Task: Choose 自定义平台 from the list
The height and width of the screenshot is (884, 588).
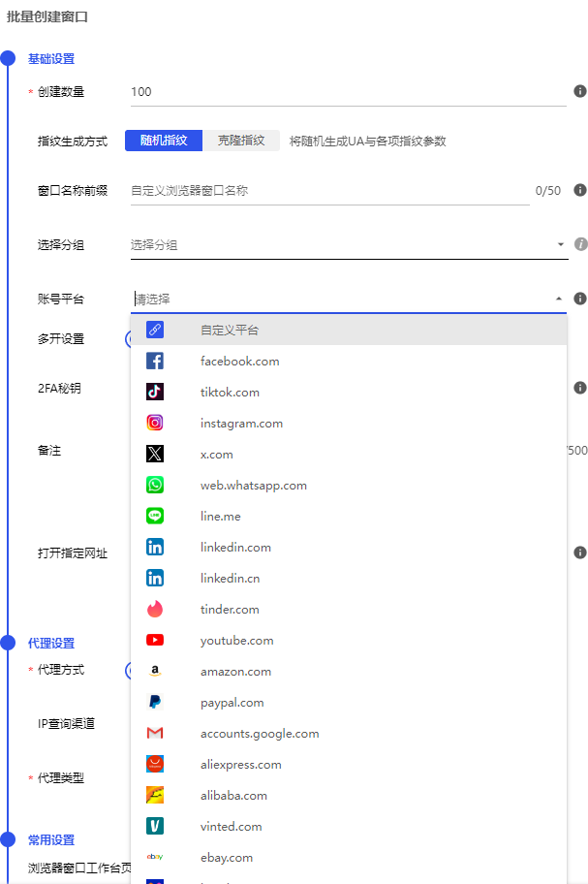Action: (349, 330)
